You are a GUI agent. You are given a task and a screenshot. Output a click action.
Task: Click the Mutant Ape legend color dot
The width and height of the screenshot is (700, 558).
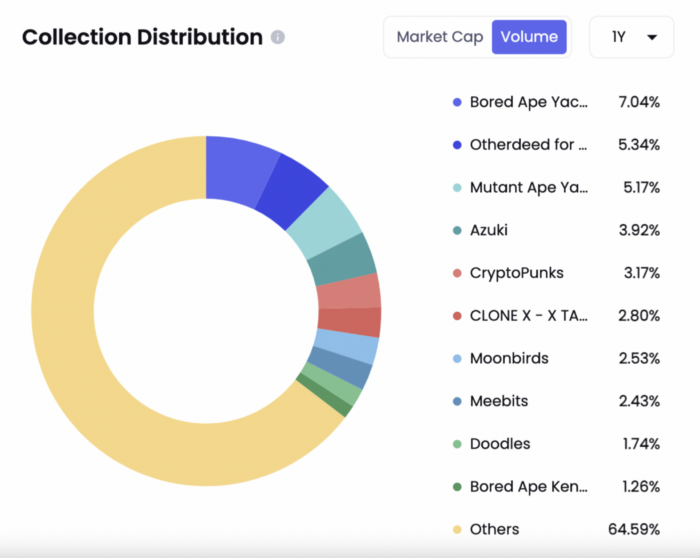pyautogui.click(x=457, y=187)
